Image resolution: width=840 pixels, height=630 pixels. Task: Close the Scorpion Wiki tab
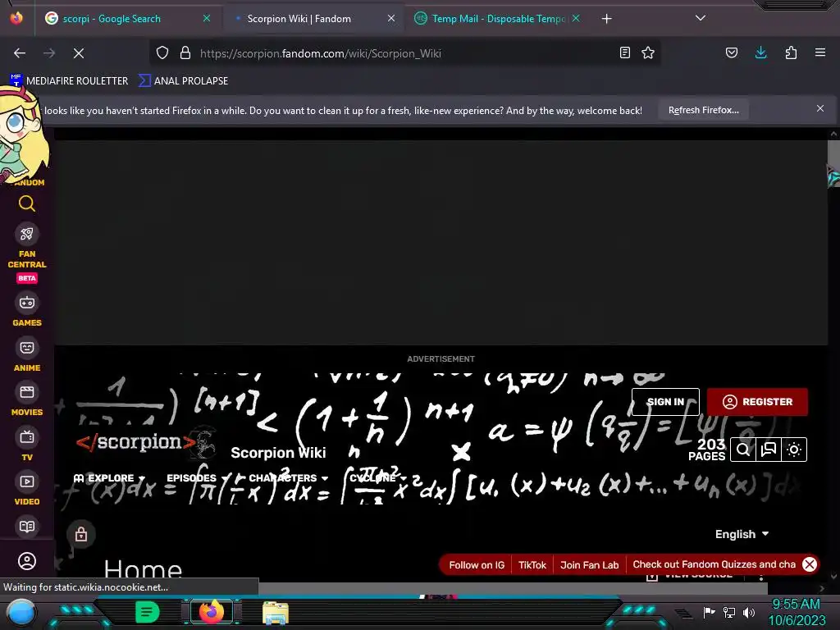point(391,18)
